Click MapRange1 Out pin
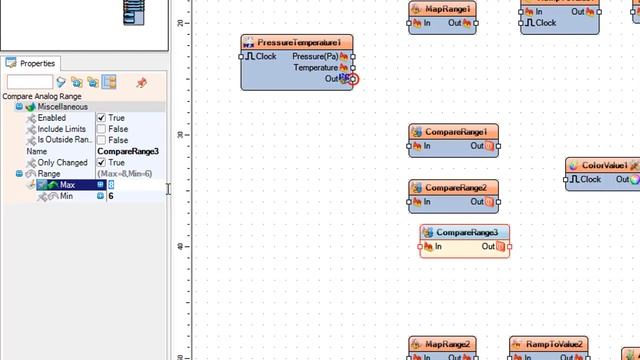This screenshot has width=640, height=360. click(476, 23)
